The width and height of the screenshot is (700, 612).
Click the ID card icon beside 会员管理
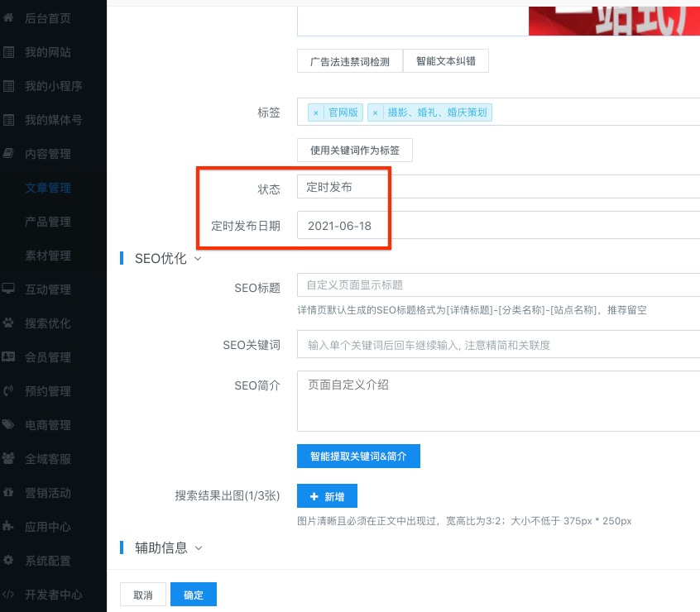pos(9,357)
